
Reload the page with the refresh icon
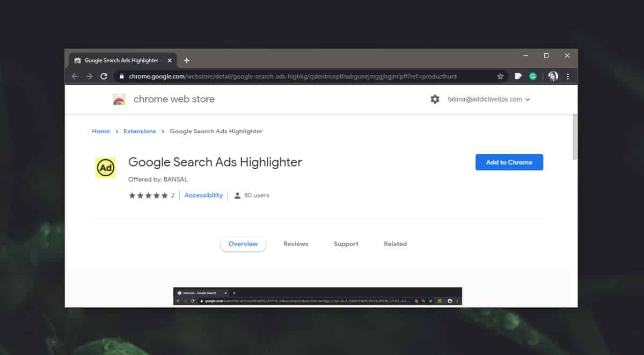pyautogui.click(x=104, y=76)
